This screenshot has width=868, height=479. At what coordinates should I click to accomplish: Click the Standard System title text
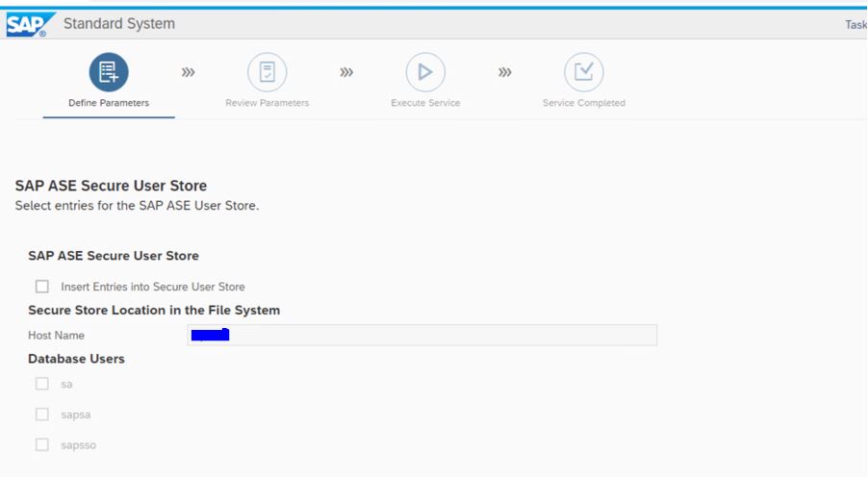pyautogui.click(x=119, y=24)
